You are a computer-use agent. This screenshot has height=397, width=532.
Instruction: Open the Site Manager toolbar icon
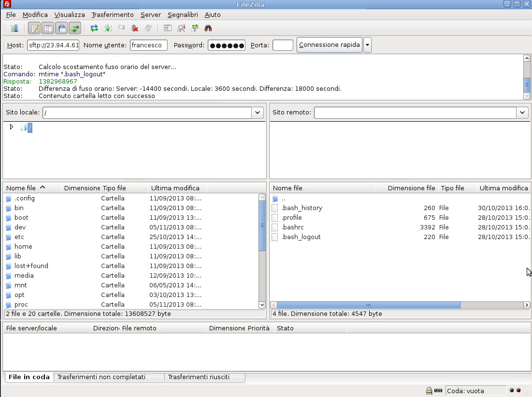pos(14,28)
